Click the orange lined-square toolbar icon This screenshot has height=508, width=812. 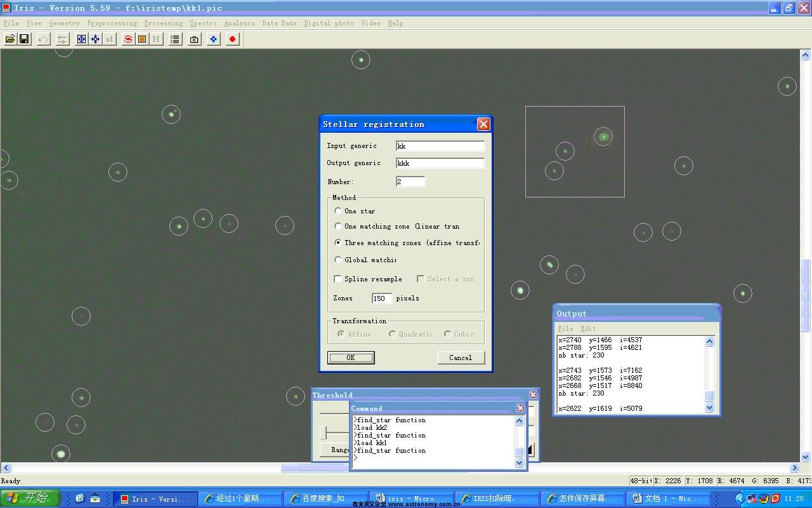[x=142, y=39]
